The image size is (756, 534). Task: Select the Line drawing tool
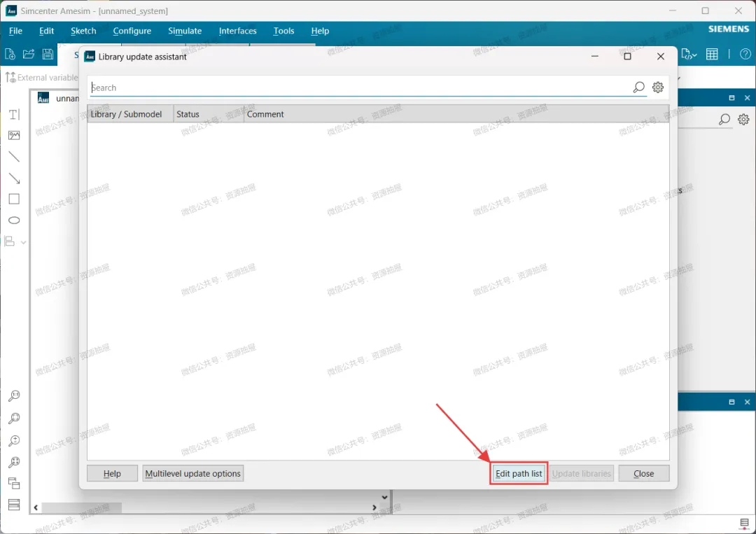pyautogui.click(x=15, y=157)
